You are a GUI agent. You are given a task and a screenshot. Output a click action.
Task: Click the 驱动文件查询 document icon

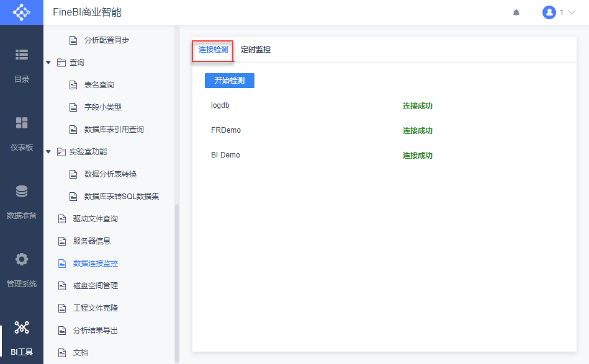[x=61, y=219]
